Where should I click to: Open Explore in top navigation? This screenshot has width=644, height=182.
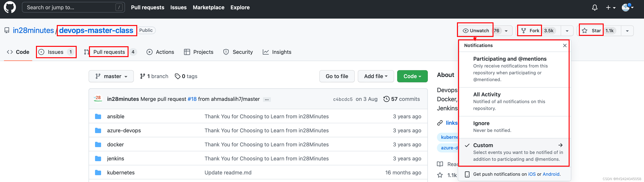[240, 8]
